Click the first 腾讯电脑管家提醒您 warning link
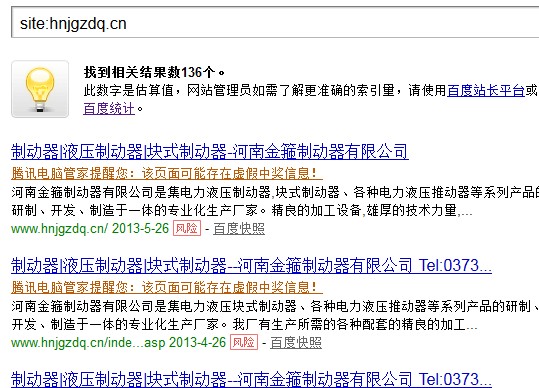Image resolution: width=539 pixels, height=388 pixels. 167,173
